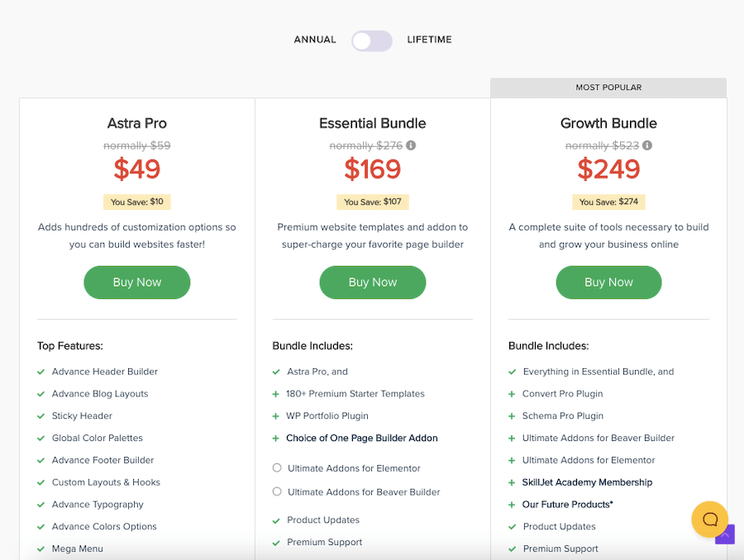This screenshot has height=560, width=744.
Task: Click the info icon beside Essential Bundle price
Action: point(411,145)
